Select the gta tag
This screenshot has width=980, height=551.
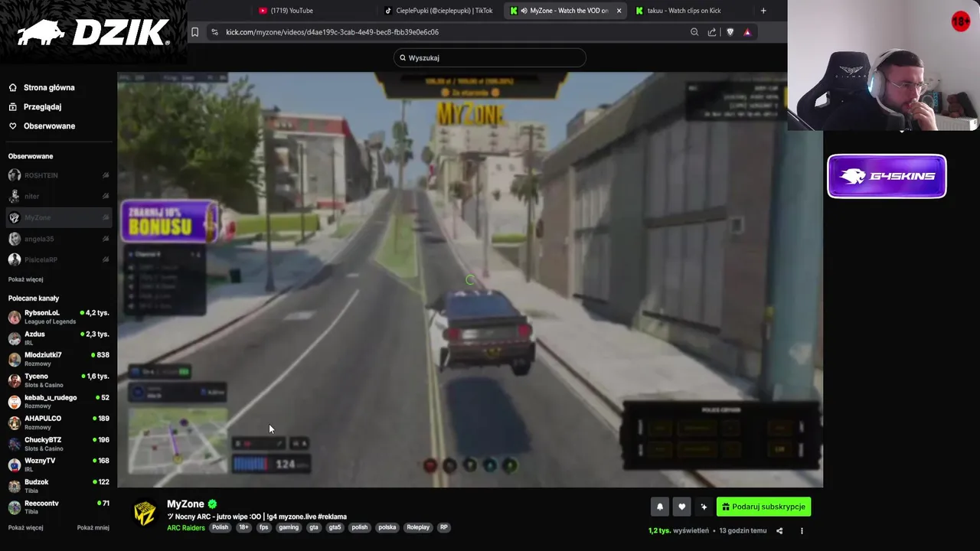click(x=313, y=527)
